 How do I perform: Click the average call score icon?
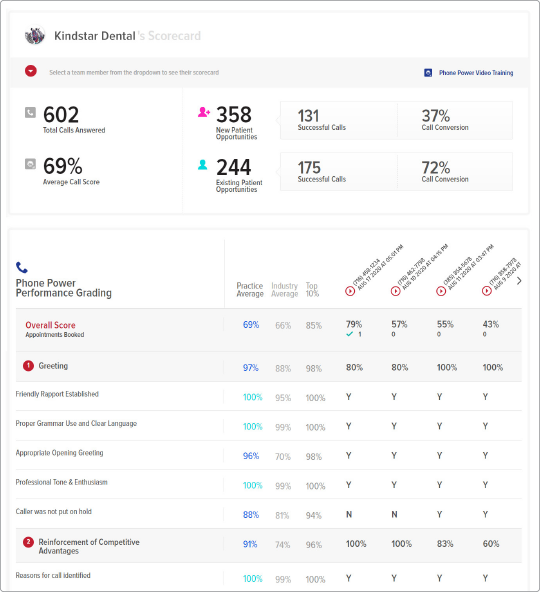coord(30,163)
